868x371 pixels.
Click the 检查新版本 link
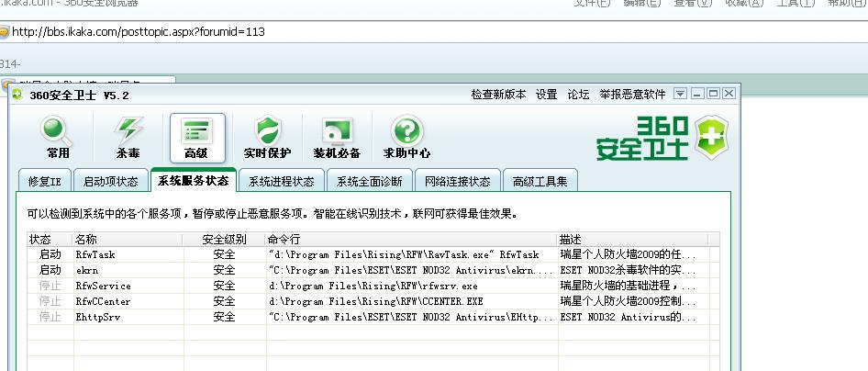pos(499,95)
